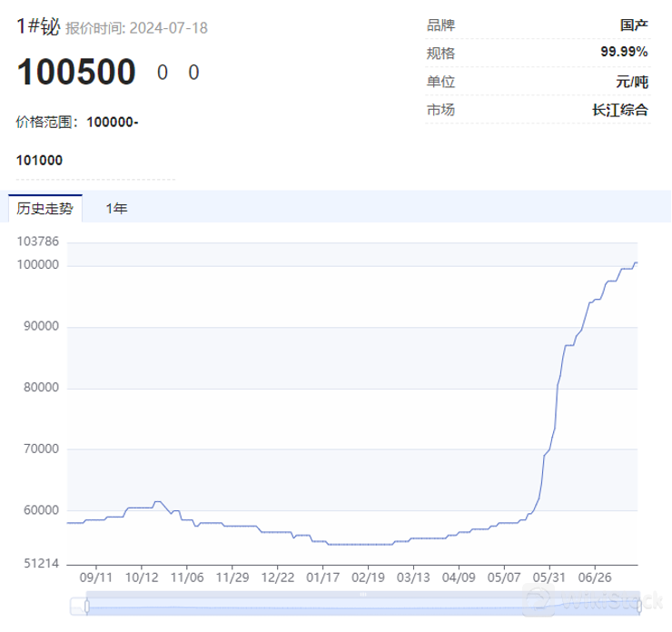Click the 02/19 date on x-axis
Viewport: 672px width, 632px height.
pyautogui.click(x=368, y=577)
